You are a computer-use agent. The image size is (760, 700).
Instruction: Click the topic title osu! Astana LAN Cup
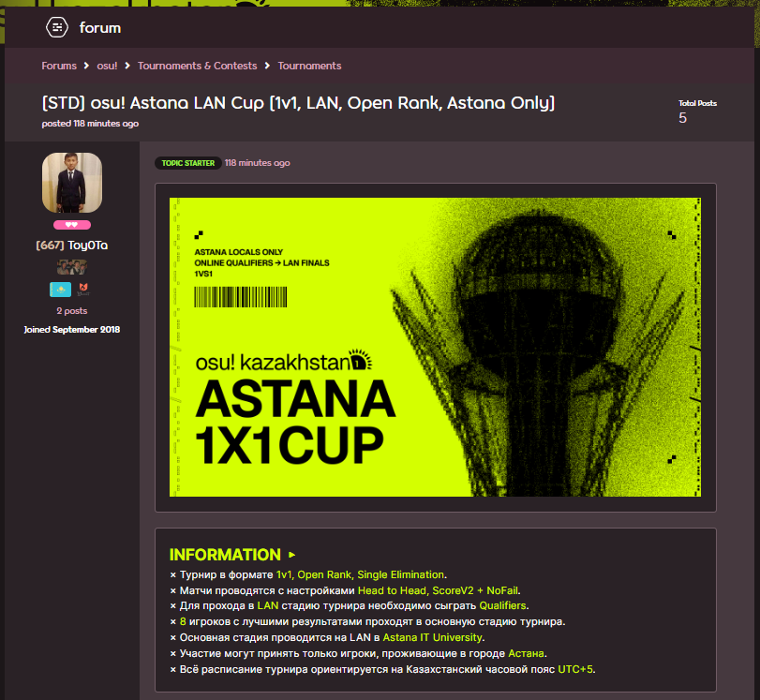[x=298, y=103]
